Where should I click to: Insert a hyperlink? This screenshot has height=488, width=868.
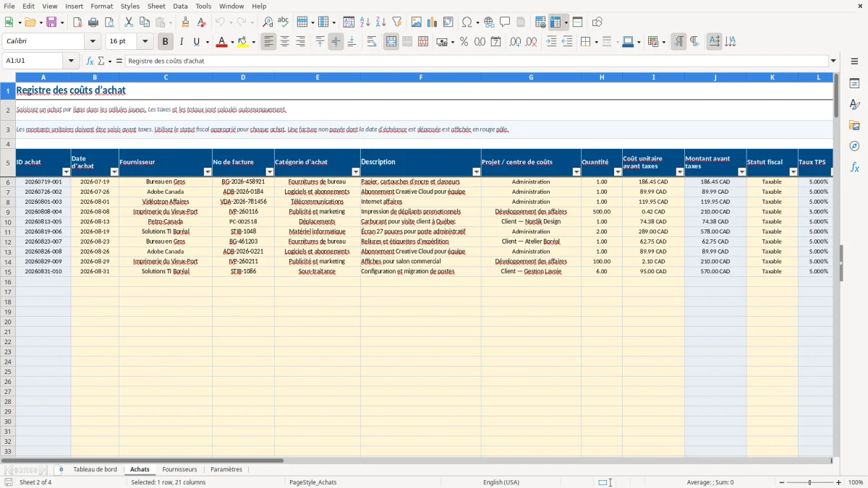[x=489, y=22]
